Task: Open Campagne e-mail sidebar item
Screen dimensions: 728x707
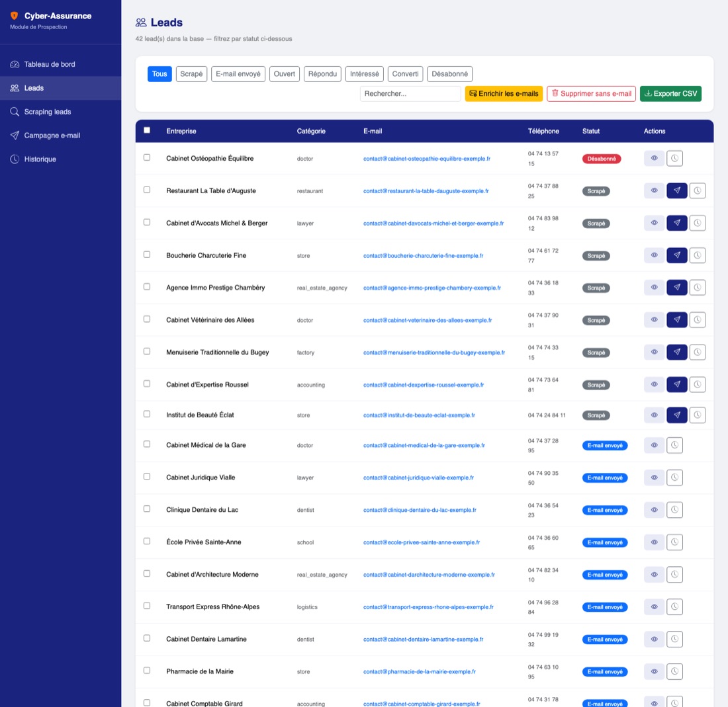Action: tap(60, 136)
